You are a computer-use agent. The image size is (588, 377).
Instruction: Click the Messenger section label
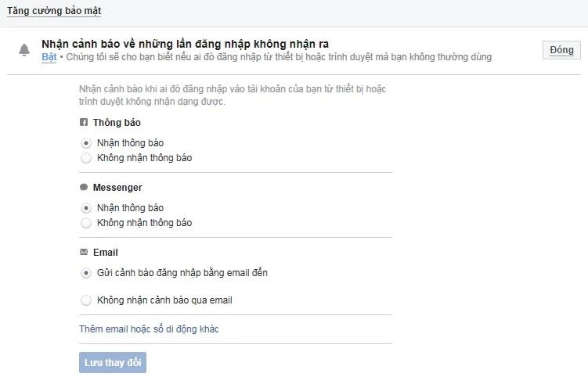pos(117,188)
